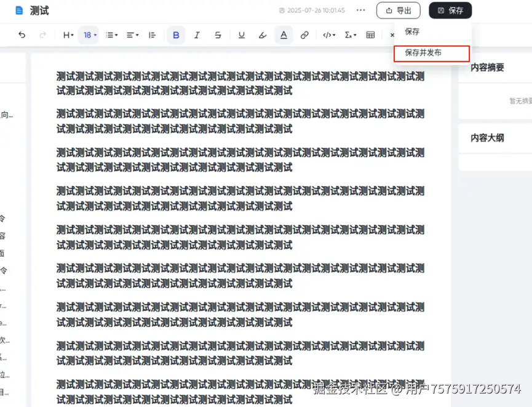Click the undo arrow icon
Image resolution: width=532 pixels, height=407 pixels.
(22, 35)
